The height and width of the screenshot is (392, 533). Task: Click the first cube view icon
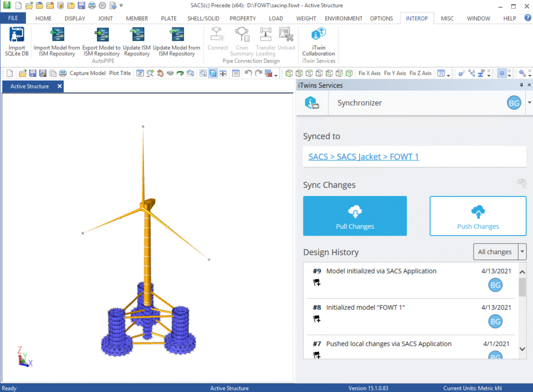tap(289, 73)
